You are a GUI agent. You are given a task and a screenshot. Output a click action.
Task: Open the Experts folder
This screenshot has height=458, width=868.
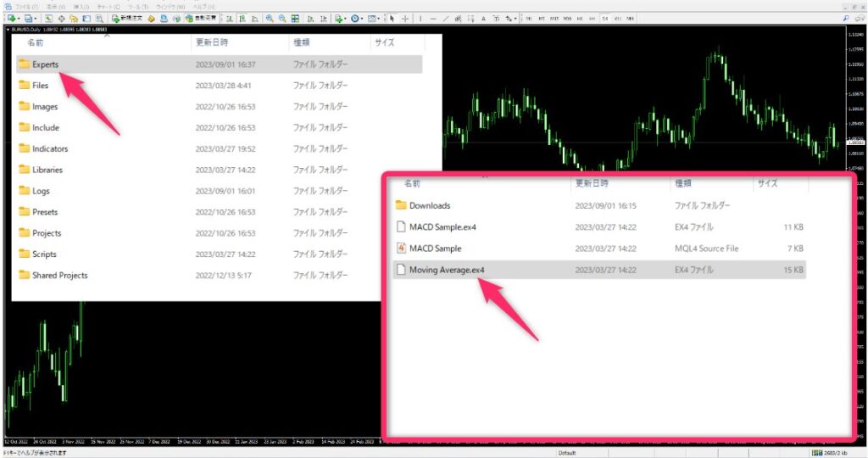[45, 64]
